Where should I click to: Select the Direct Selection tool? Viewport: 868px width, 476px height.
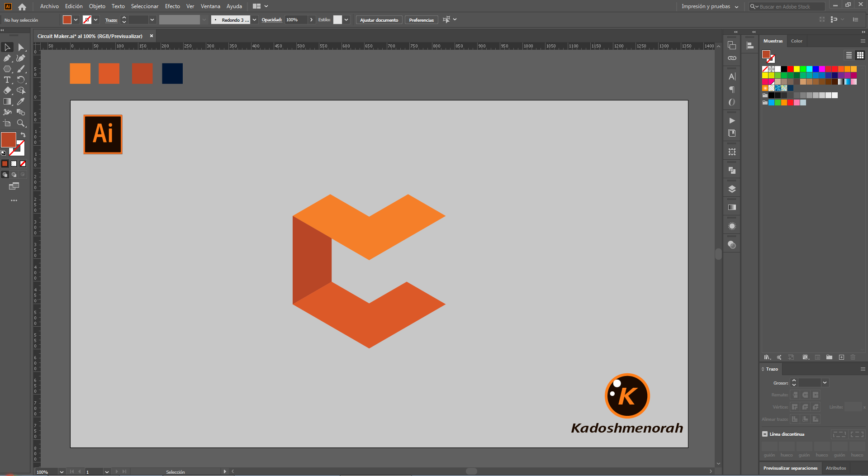click(21, 47)
